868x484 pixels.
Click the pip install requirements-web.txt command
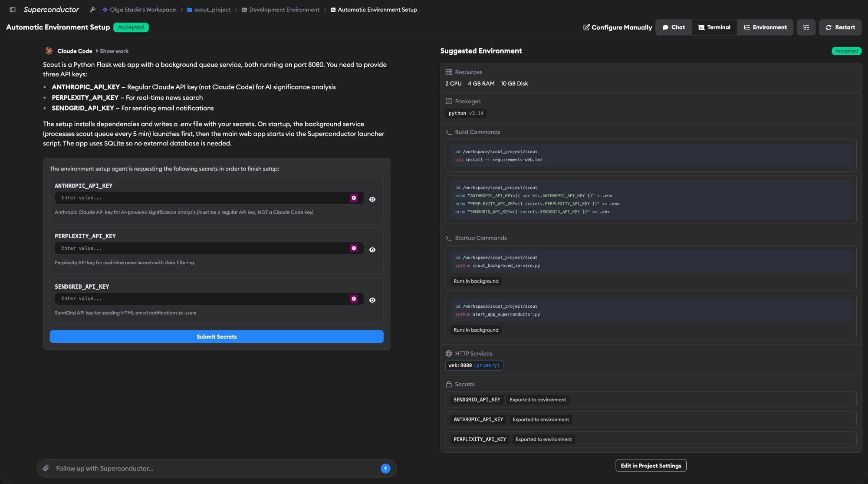[499, 160]
